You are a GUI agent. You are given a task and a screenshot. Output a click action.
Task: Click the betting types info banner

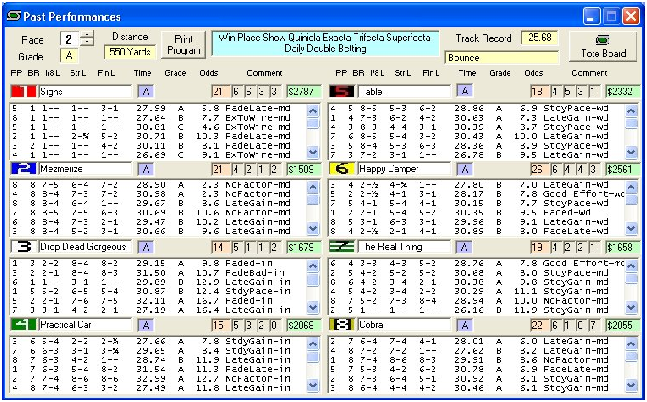coord(325,43)
